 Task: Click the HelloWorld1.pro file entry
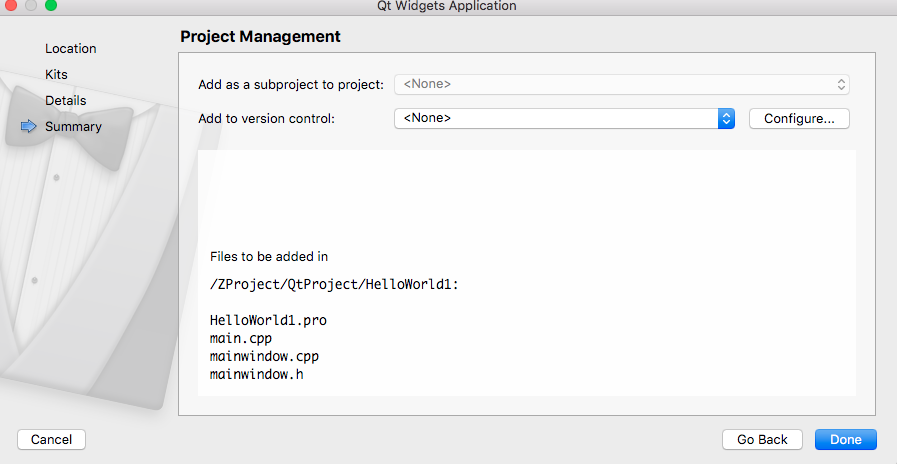(268, 320)
